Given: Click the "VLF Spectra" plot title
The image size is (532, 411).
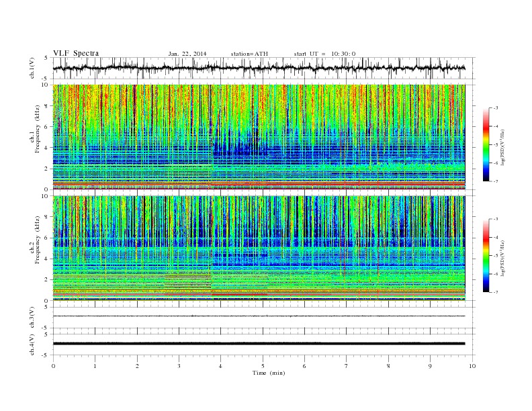Looking at the screenshot, I should [76, 53].
